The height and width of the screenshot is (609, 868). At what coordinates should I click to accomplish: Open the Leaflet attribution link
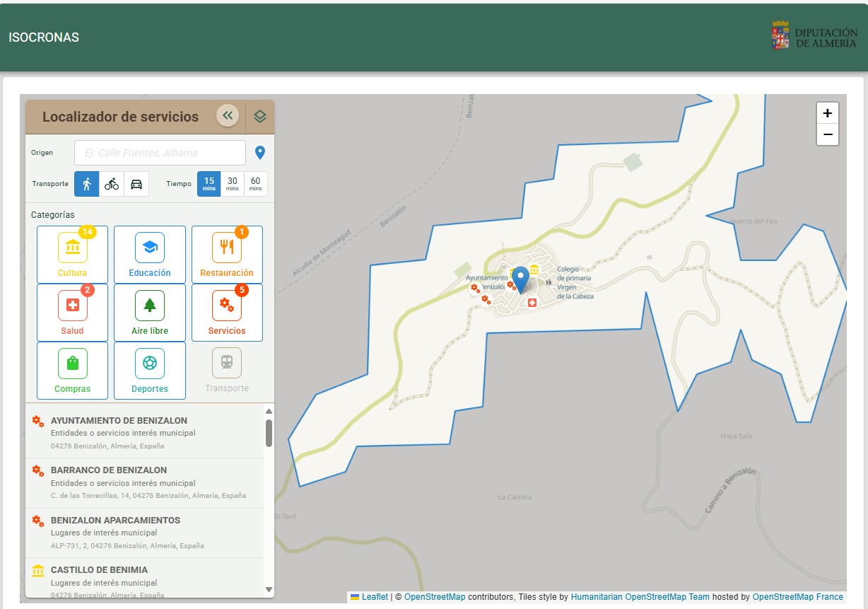369,597
